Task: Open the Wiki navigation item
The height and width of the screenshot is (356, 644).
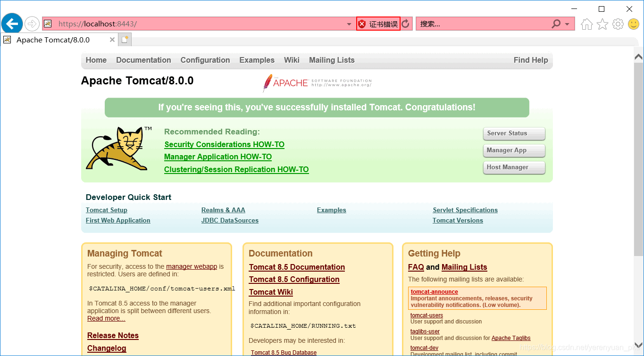Action: coord(292,60)
